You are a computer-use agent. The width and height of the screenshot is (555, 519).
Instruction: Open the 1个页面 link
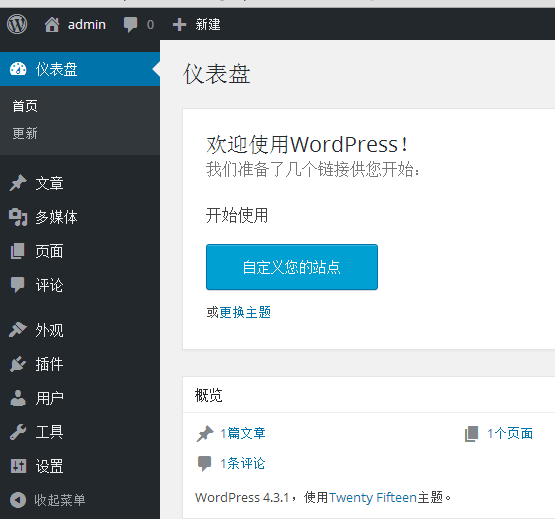click(510, 433)
